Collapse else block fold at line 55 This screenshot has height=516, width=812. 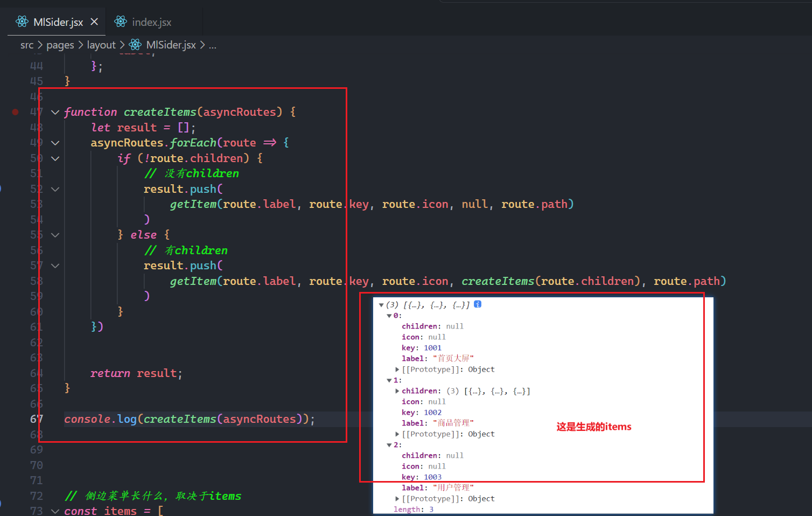pos(55,235)
